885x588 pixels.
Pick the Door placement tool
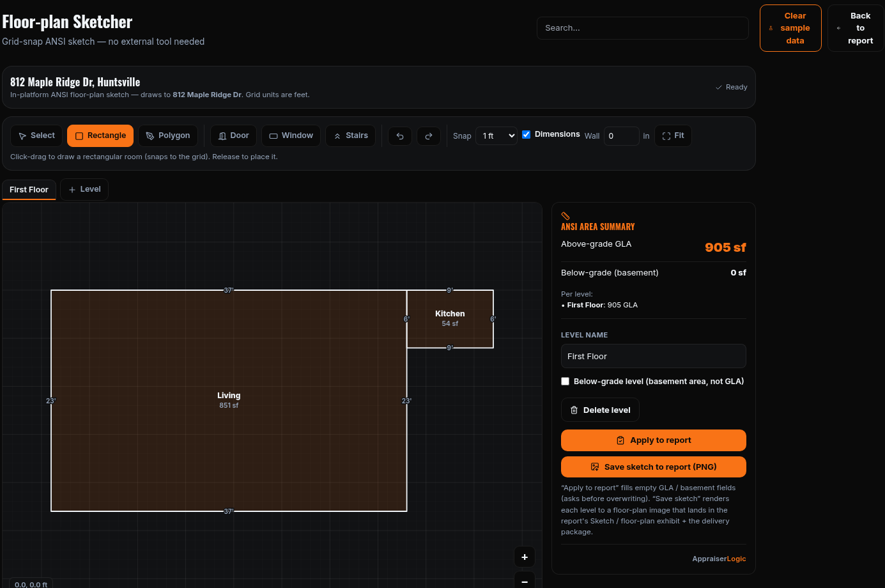[x=233, y=135]
